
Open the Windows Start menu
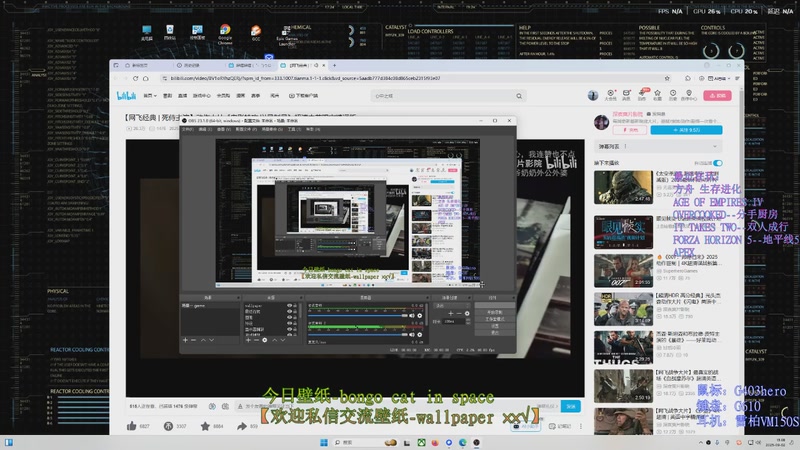click(323, 442)
